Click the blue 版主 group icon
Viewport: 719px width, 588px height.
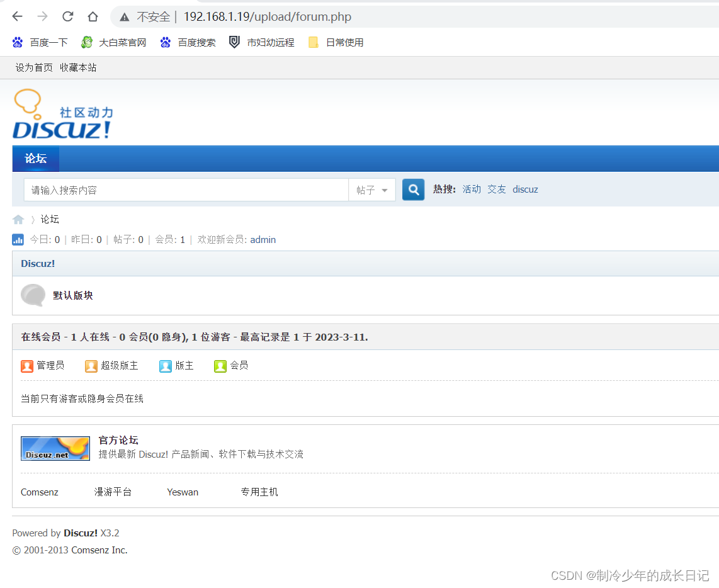click(x=165, y=365)
